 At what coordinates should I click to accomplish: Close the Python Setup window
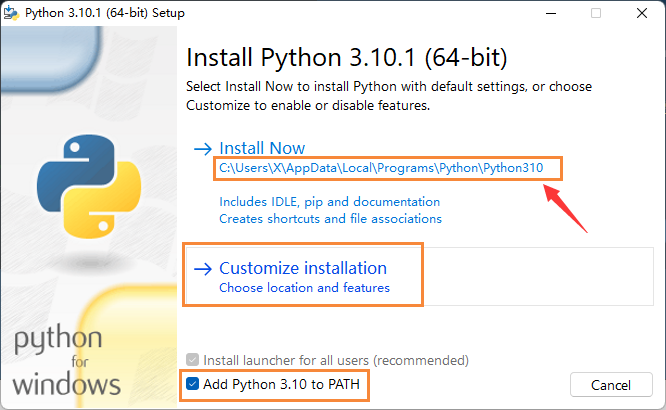642,13
